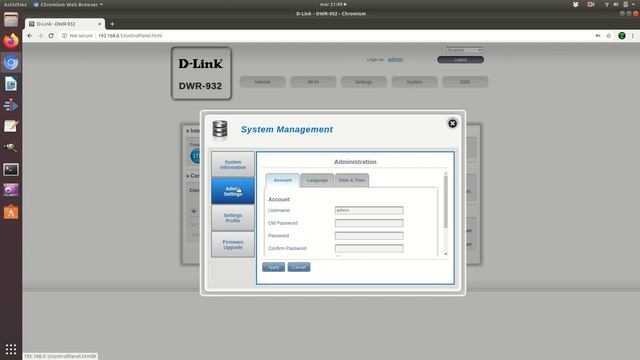Click the saved password key icon

598,36
